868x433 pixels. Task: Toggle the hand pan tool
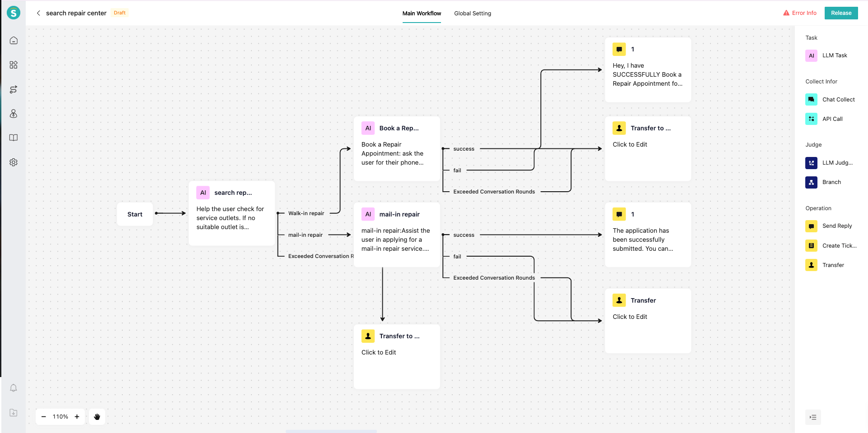(x=97, y=417)
